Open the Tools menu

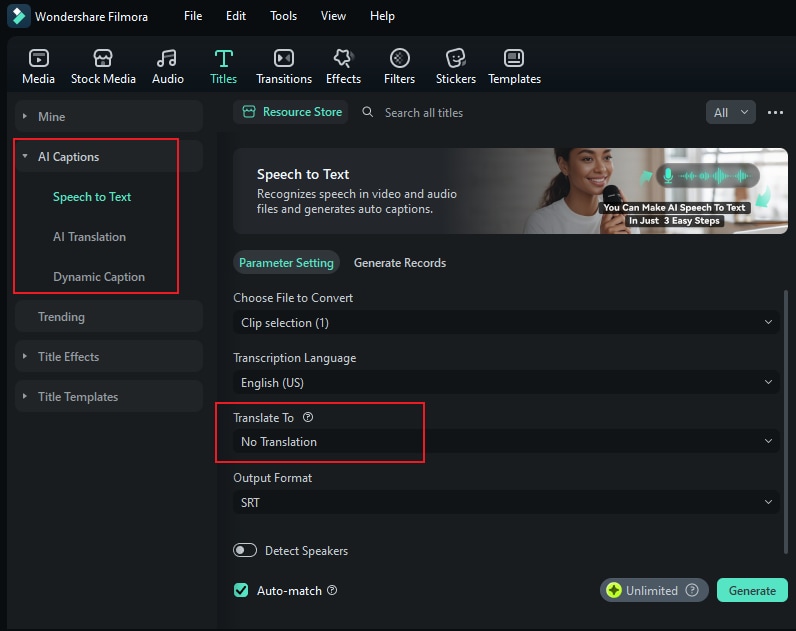pyautogui.click(x=283, y=16)
